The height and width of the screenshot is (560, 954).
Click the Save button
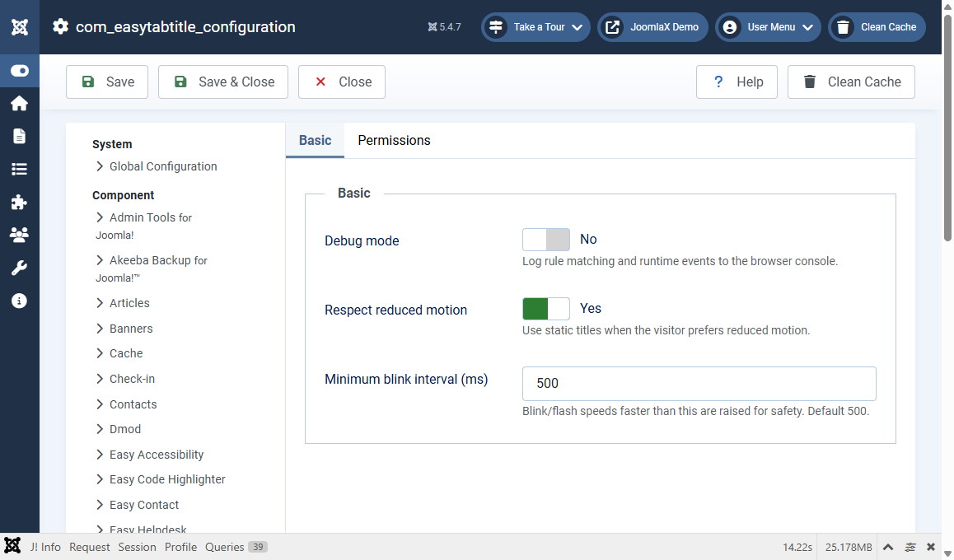click(107, 82)
